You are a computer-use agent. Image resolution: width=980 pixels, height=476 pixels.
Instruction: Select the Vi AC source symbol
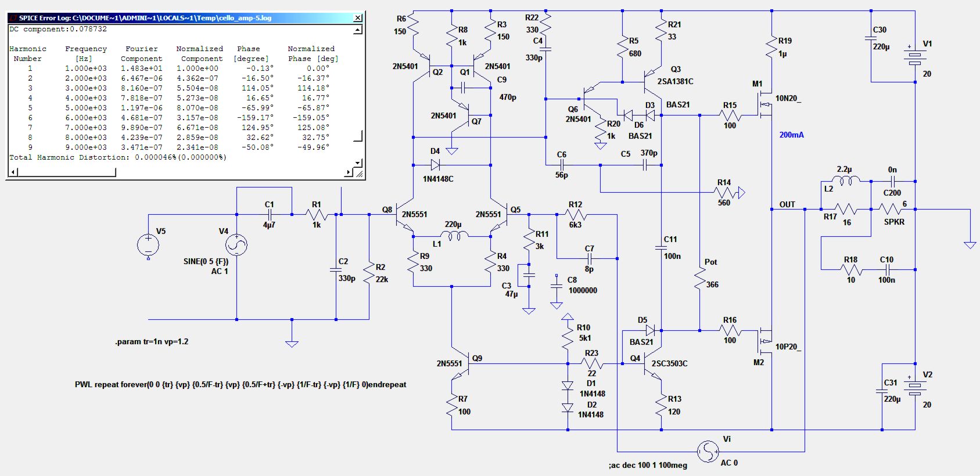[708, 451]
